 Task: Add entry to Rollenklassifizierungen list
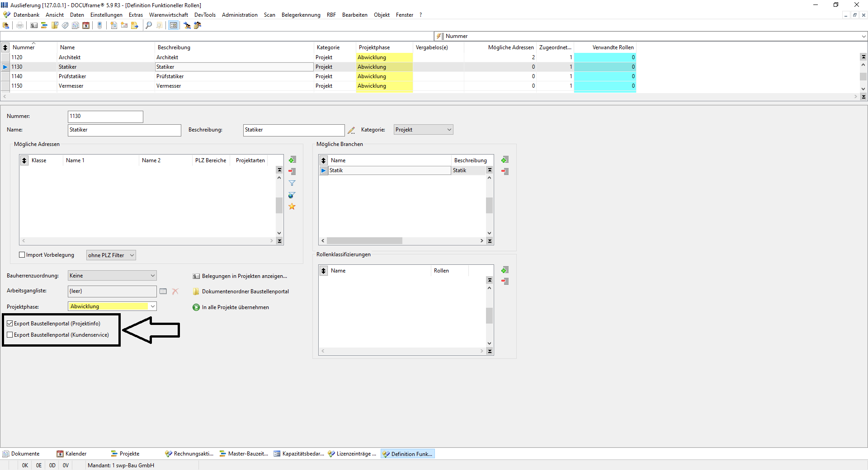click(505, 270)
